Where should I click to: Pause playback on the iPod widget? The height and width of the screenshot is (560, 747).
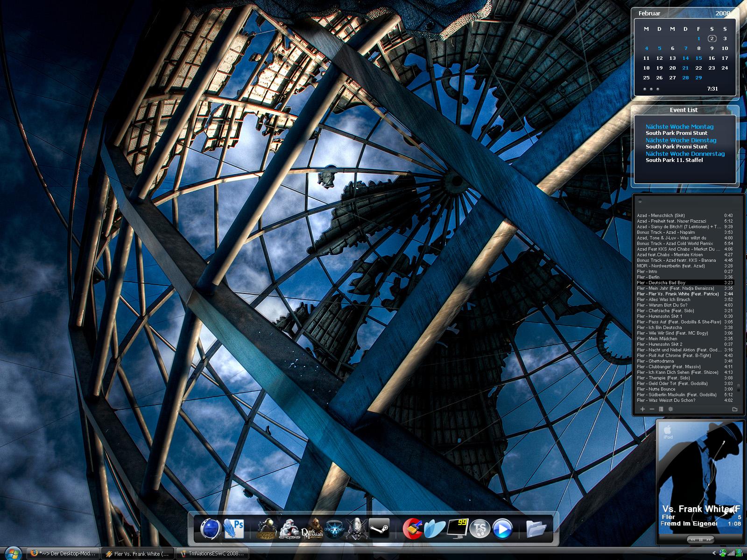coord(700,539)
